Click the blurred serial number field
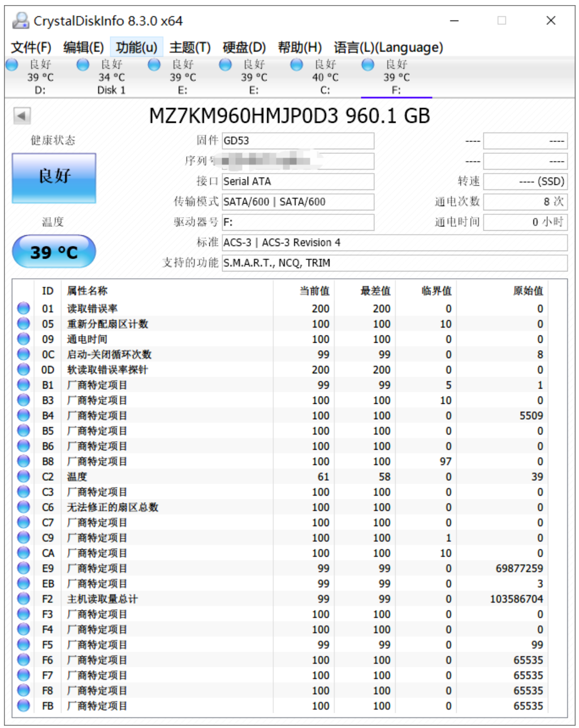The height and width of the screenshot is (728, 579). pyautogui.click(x=298, y=161)
